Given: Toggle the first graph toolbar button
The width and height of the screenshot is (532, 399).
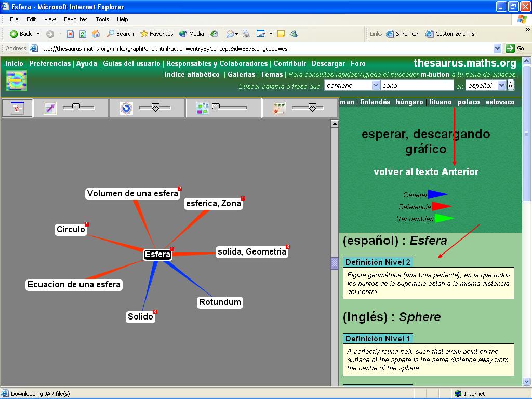Looking at the screenshot, I should pyautogui.click(x=17, y=108).
